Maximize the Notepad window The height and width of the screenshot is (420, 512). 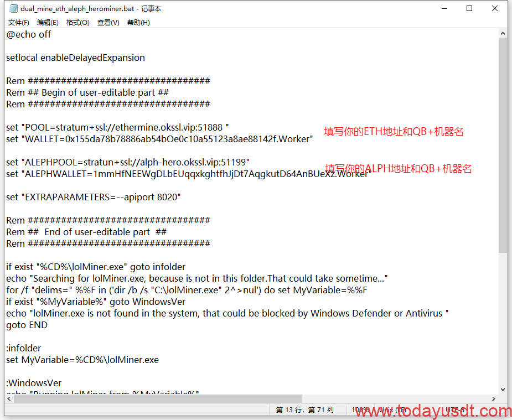pos(469,9)
